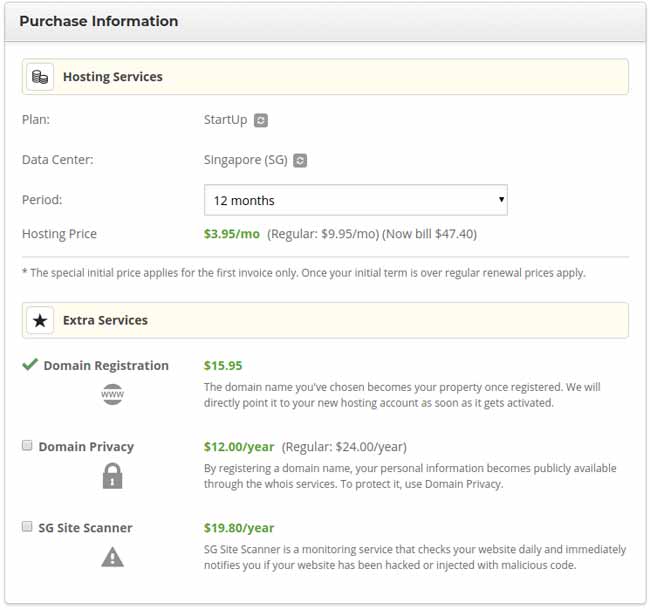Click the Purchase Information heading

tap(99, 21)
